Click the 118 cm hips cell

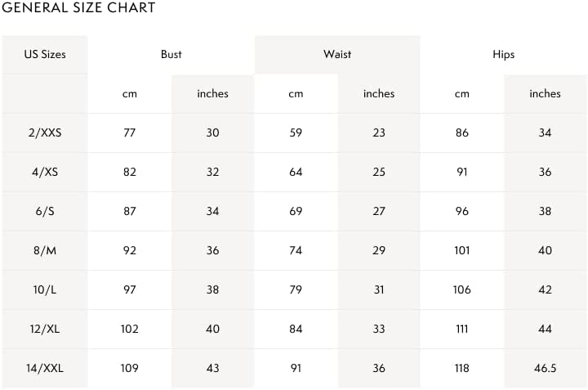[462, 368]
